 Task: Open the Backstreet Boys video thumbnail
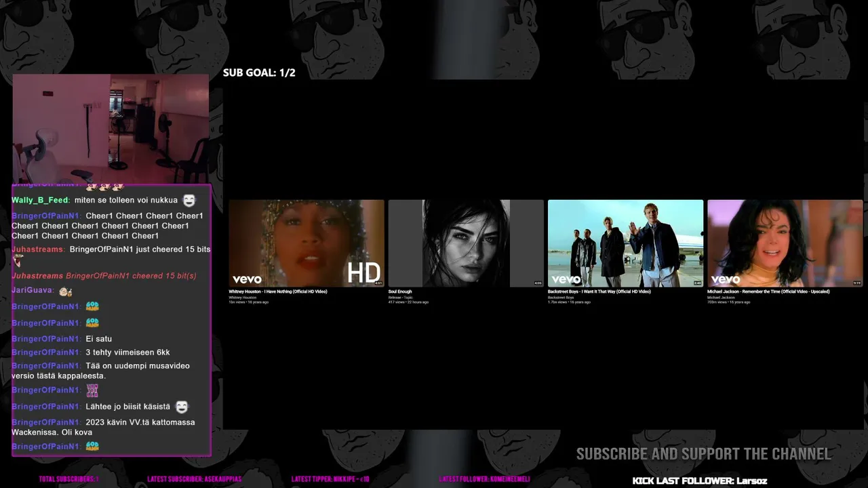click(626, 243)
